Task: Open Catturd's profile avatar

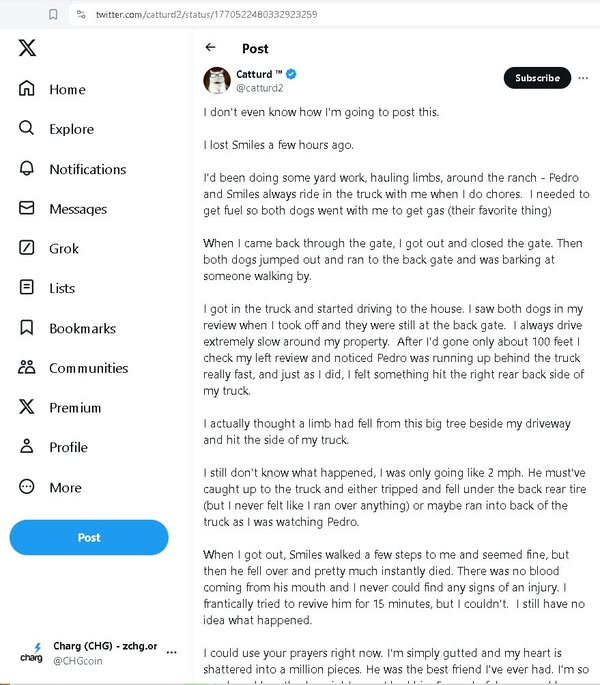Action: tap(218, 80)
